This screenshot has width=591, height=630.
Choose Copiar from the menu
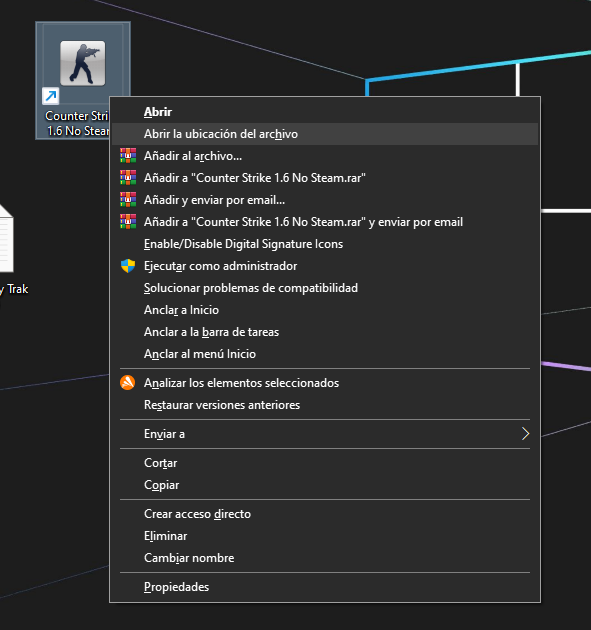[x=325, y=485]
